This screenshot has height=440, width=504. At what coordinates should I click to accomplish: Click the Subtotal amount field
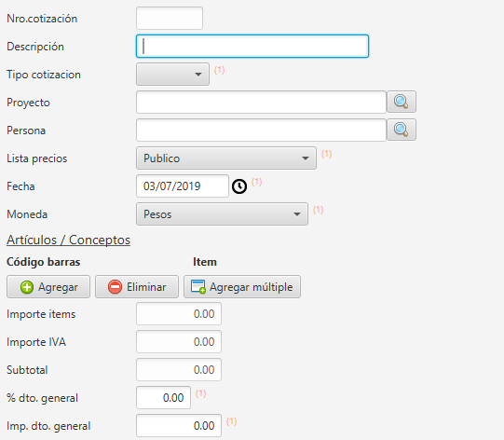pos(179,370)
